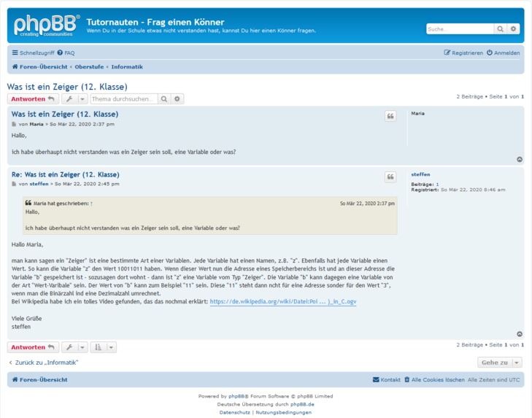The image size is (532, 418).
Task: Open Maria's post title link
Action: [65, 114]
